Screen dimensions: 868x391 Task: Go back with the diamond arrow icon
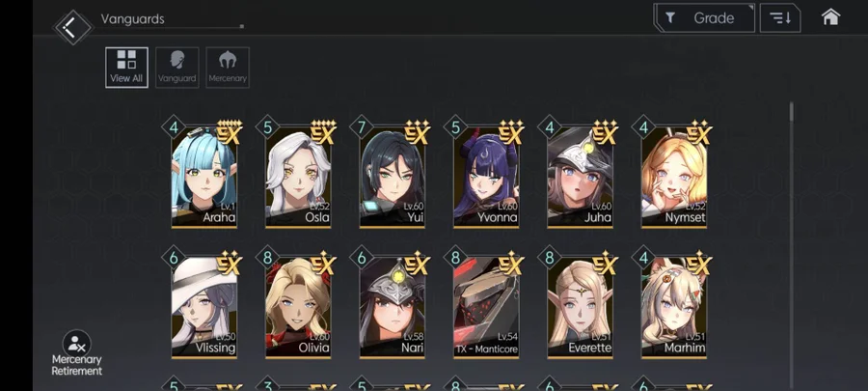coord(72,27)
